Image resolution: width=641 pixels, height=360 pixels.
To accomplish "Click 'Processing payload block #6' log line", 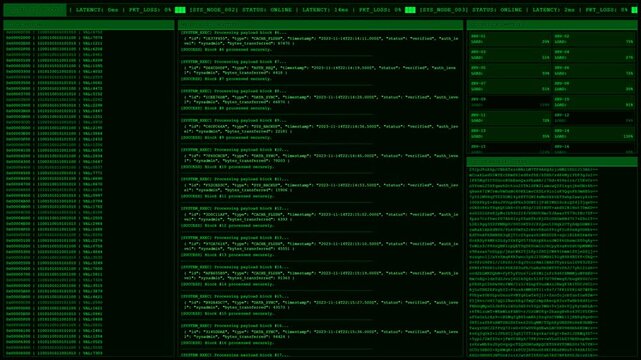I will [234, 33].
